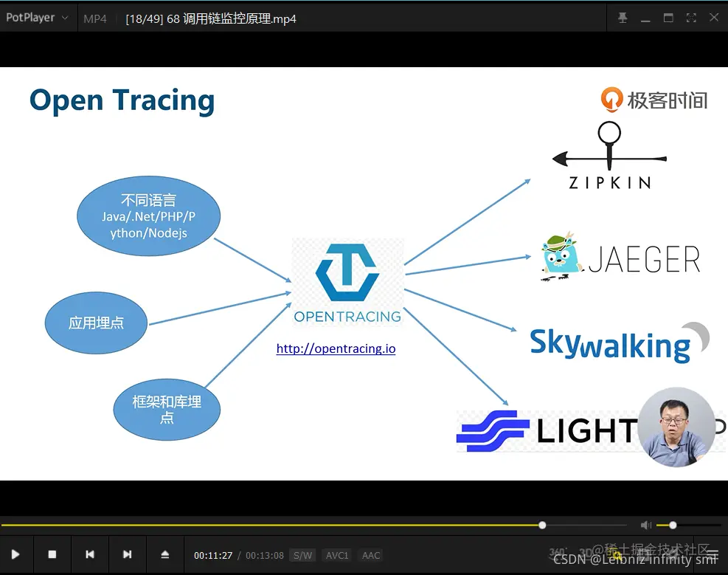Click the '不同语言' ellipse in the slide
The height and width of the screenshot is (575, 728).
click(x=148, y=216)
